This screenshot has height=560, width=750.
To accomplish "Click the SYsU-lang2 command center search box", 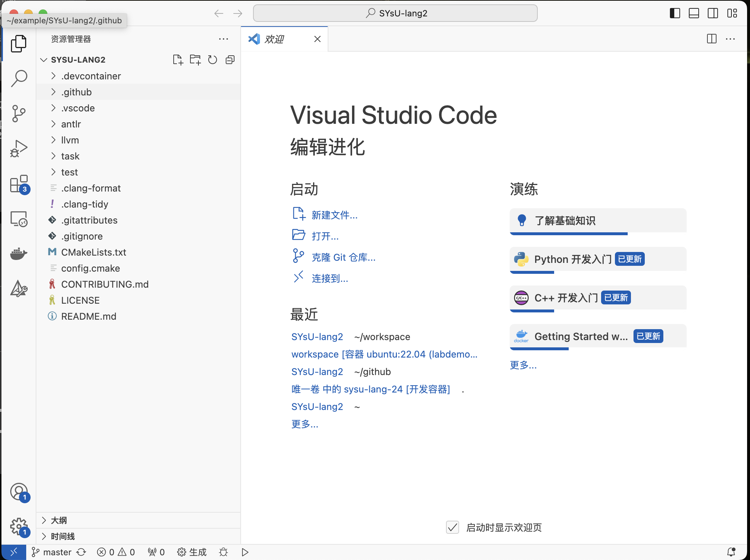I will pyautogui.click(x=395, y=13).
